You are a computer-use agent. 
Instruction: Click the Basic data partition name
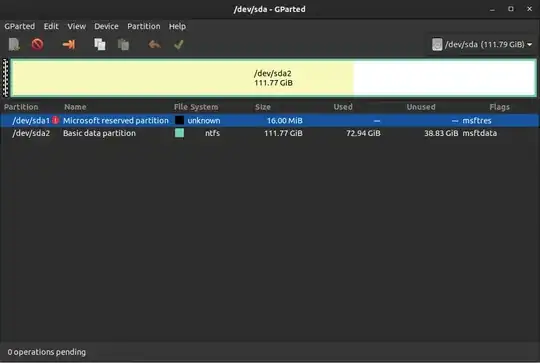coord(99,133)
